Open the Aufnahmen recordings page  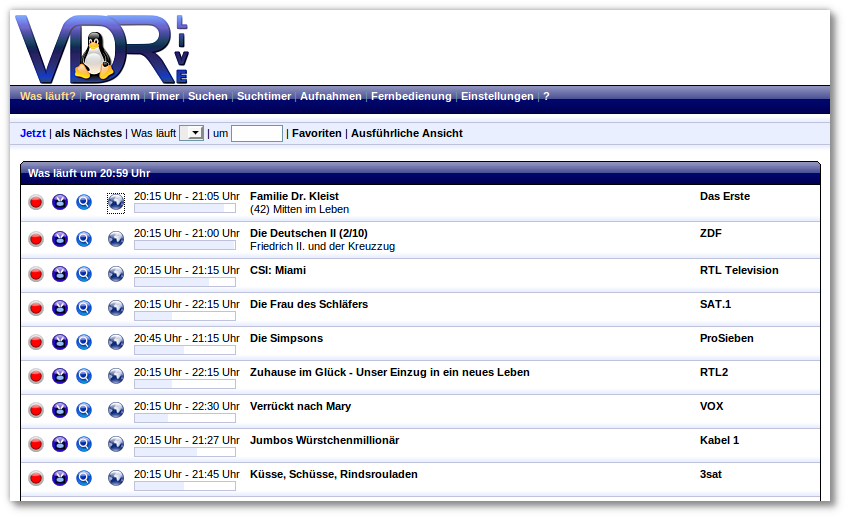[331, 96]
